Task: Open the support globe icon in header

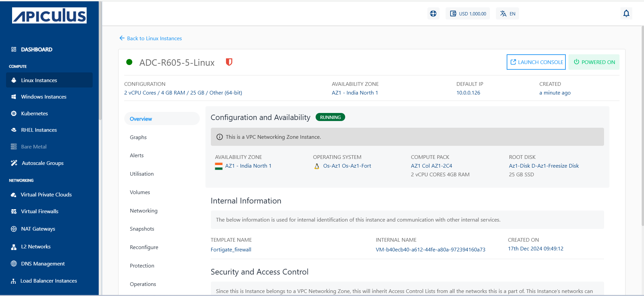Action: click(433, 13)
